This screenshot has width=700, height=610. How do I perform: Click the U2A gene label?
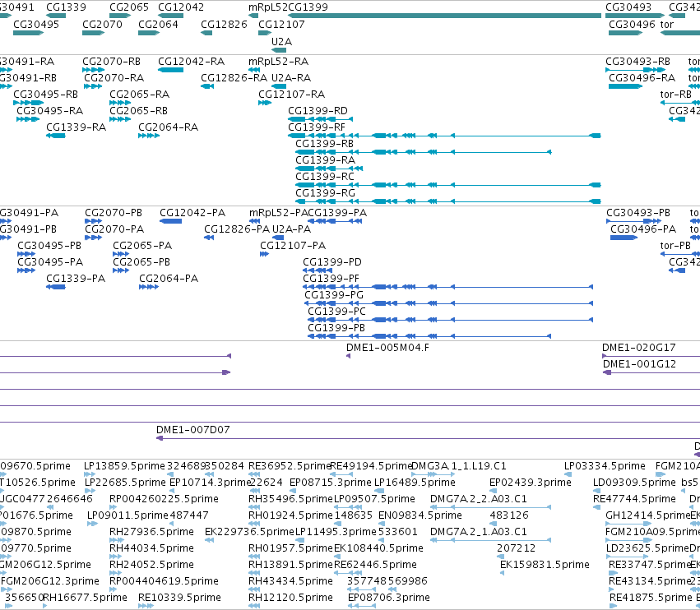pos(281,41)
